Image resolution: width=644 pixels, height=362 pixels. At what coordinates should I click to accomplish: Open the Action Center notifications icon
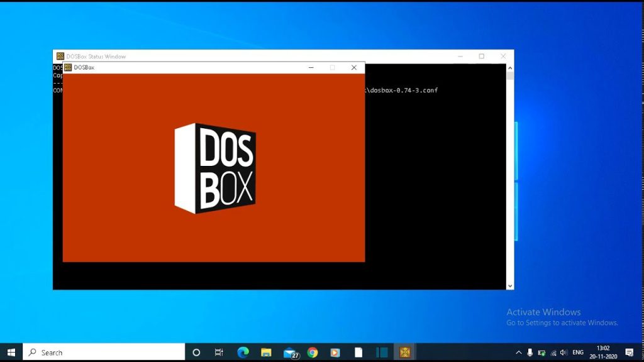629,353
